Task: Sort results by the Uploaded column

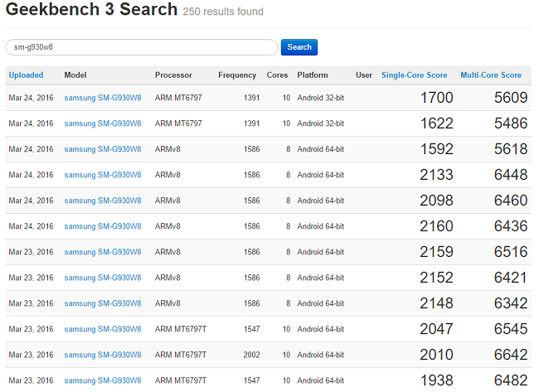Action: click(x=26, y=75)
